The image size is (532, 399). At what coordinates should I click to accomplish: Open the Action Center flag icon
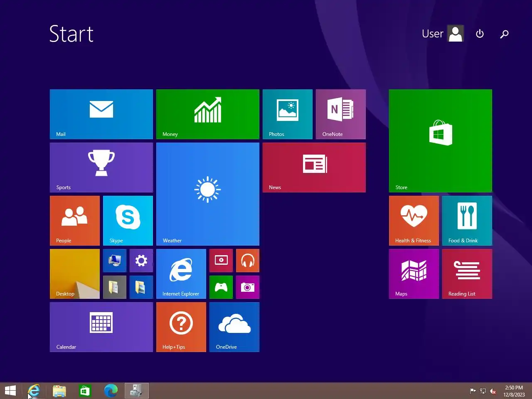[x=473, y=391]
